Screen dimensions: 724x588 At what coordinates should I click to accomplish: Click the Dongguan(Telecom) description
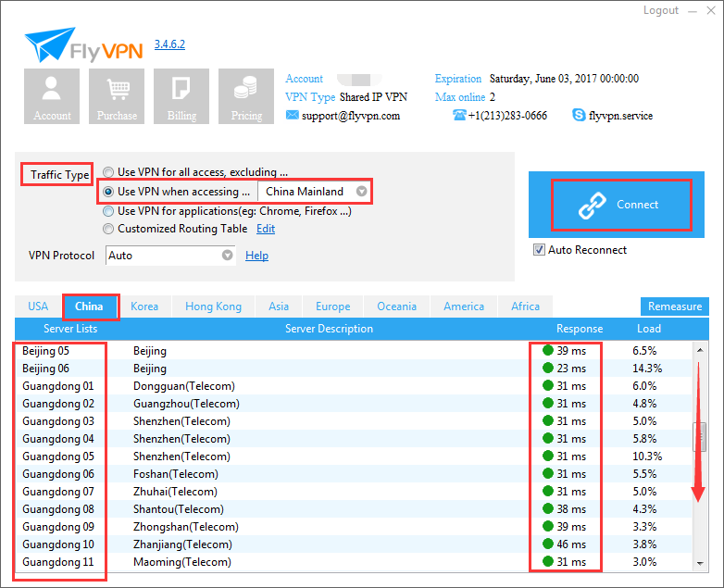[x=183, y=386]
